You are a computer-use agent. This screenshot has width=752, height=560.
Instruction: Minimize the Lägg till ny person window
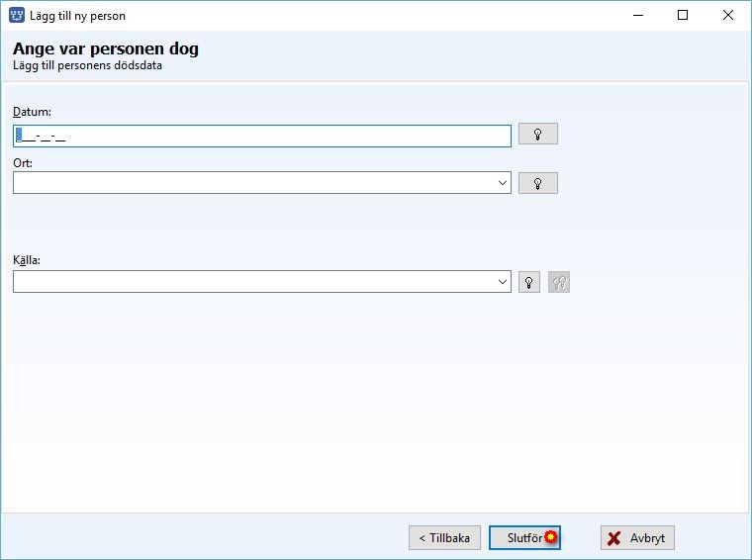[638, 16]
